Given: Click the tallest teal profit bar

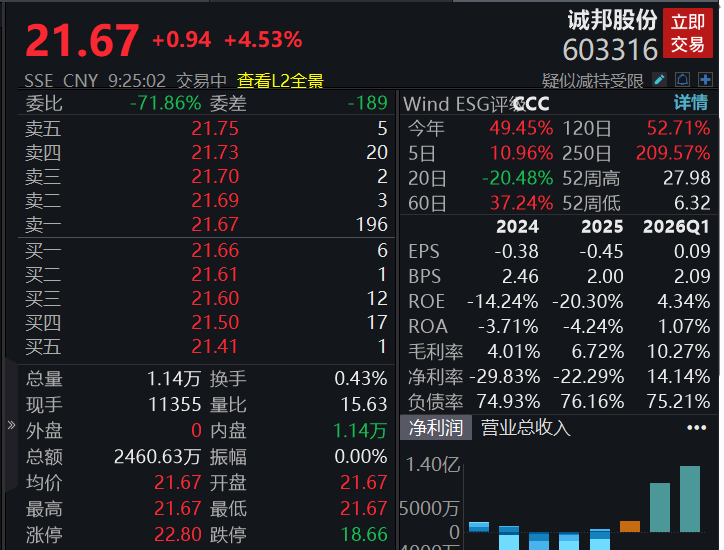Looking at the screenshot, I should click(x=690, y=499).
